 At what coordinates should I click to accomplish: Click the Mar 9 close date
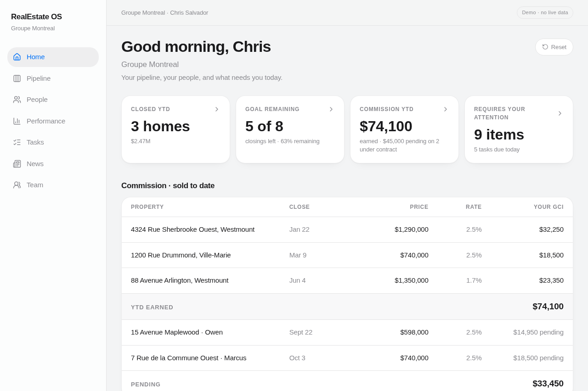tap(298, 255)
